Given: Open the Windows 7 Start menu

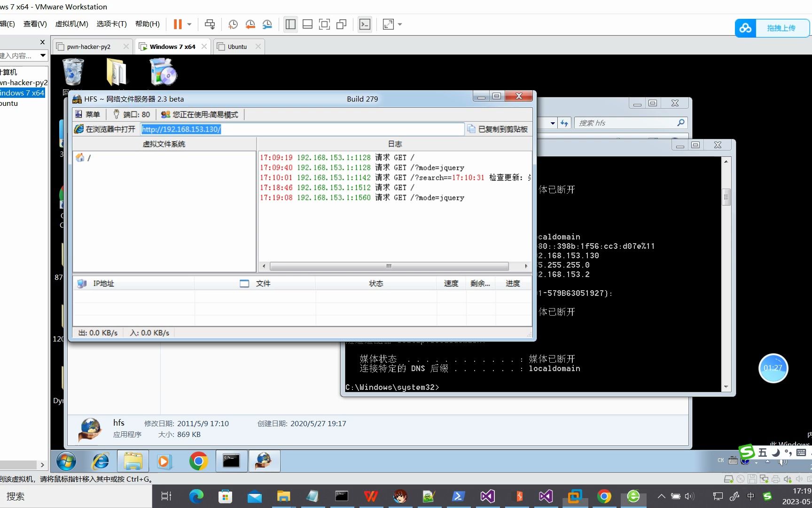Looking at the screenshot, I should pyautogui.click(x=66, y=461).
